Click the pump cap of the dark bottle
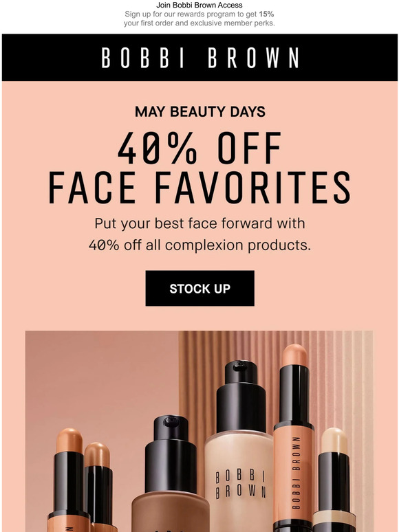The image size is (399, 532). (x=171, y=454)
